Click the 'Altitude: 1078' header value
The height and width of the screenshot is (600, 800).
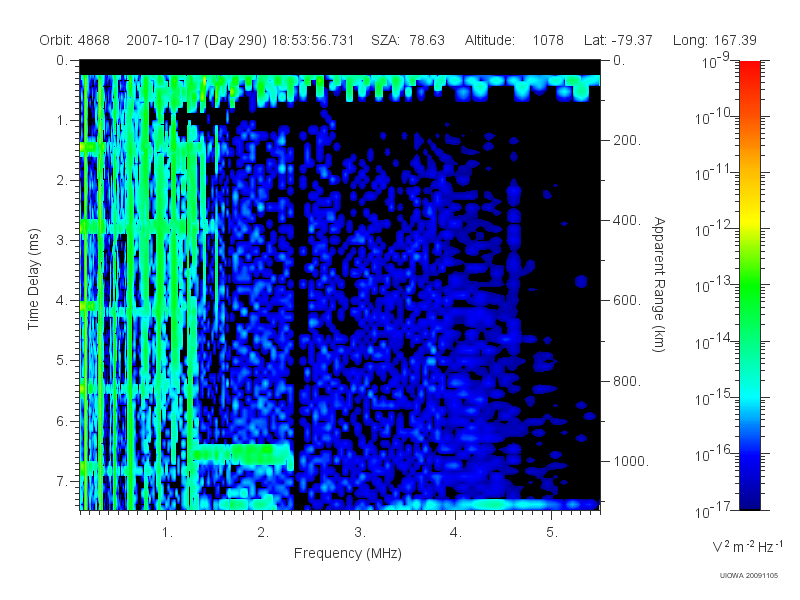pos(514,40)
